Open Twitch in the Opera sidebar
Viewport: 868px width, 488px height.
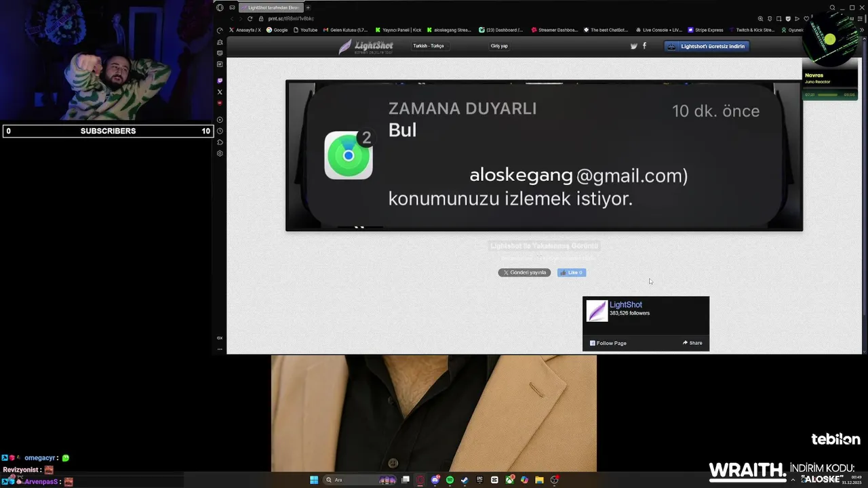point(220,81)
